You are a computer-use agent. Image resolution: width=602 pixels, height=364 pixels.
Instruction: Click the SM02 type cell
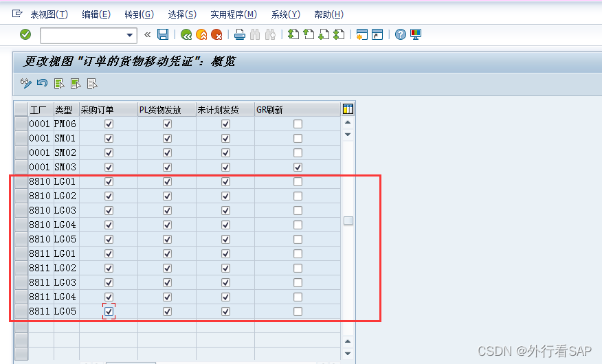[x=66, y=152]
